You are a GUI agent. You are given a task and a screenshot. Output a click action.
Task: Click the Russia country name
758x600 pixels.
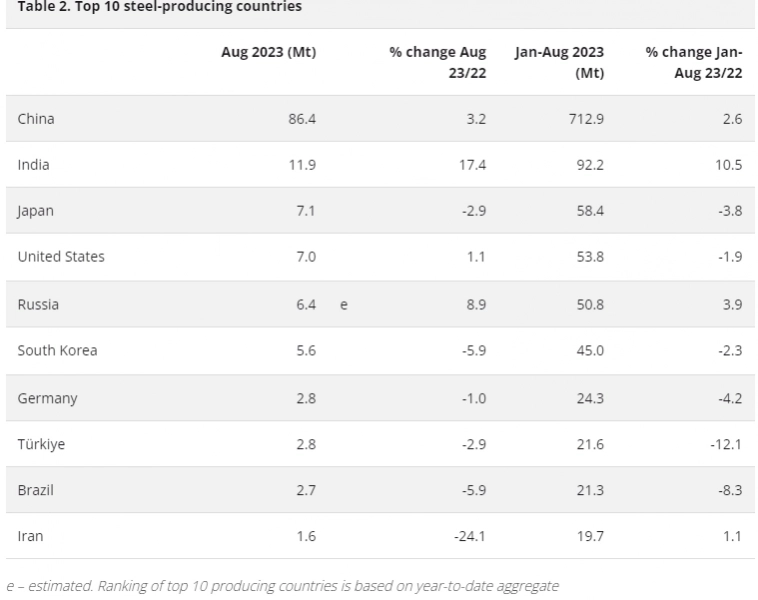coord(38,304)
